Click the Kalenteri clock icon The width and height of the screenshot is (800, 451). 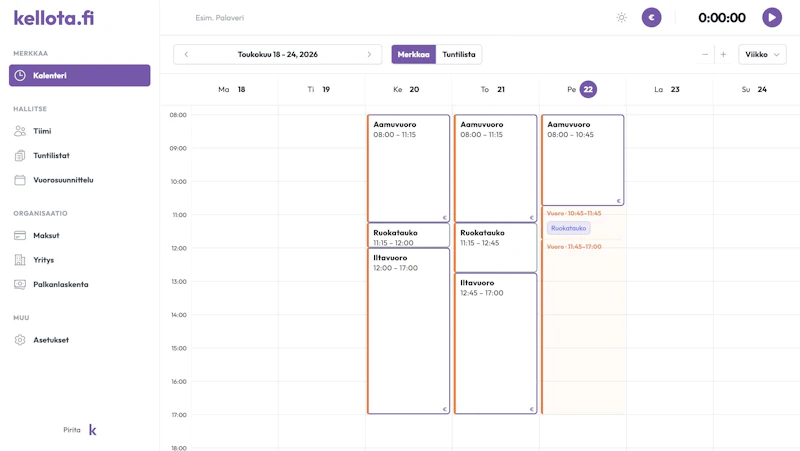click(20, 76)
